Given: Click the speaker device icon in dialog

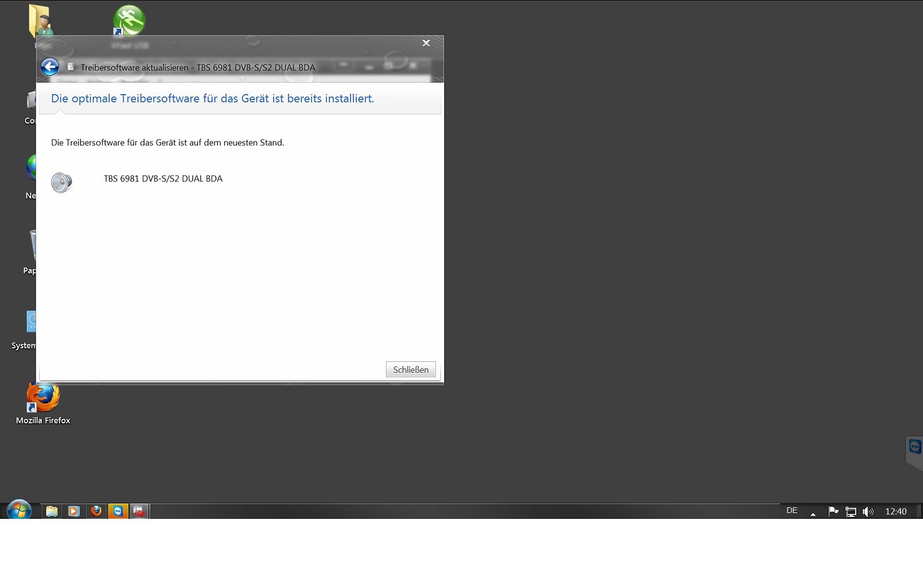Looking at the screenshot, I should click(x=62, y=183).
